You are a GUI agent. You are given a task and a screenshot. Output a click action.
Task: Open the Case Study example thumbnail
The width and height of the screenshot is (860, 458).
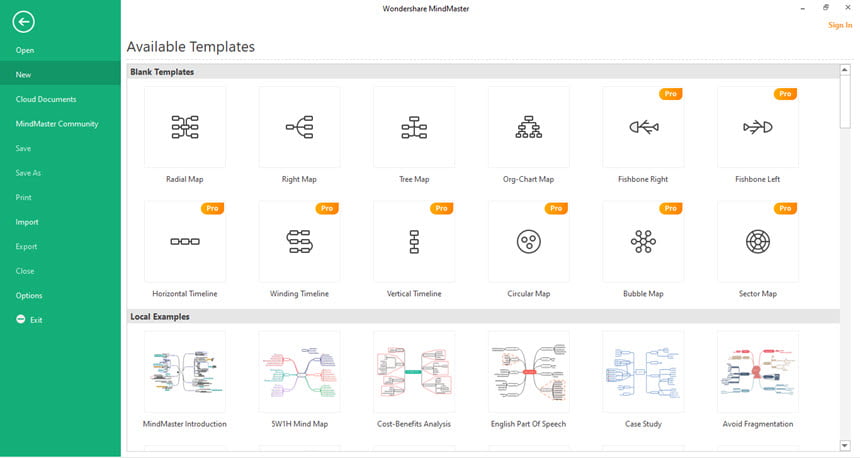[x=643, y=371]
